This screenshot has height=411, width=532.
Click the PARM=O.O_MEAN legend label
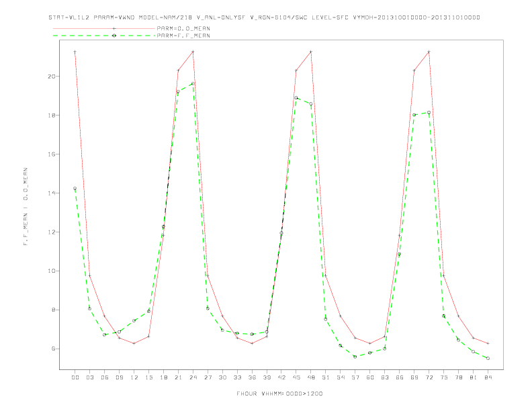183,28
